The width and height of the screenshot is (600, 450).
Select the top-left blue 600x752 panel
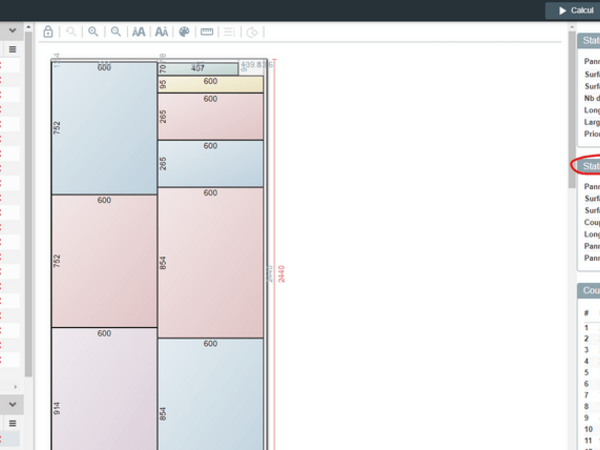click(104, 128)
